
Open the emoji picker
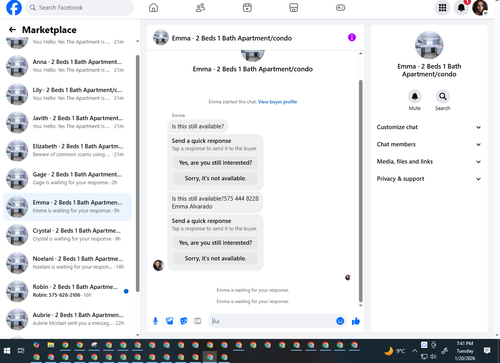(x=340, y=321)
